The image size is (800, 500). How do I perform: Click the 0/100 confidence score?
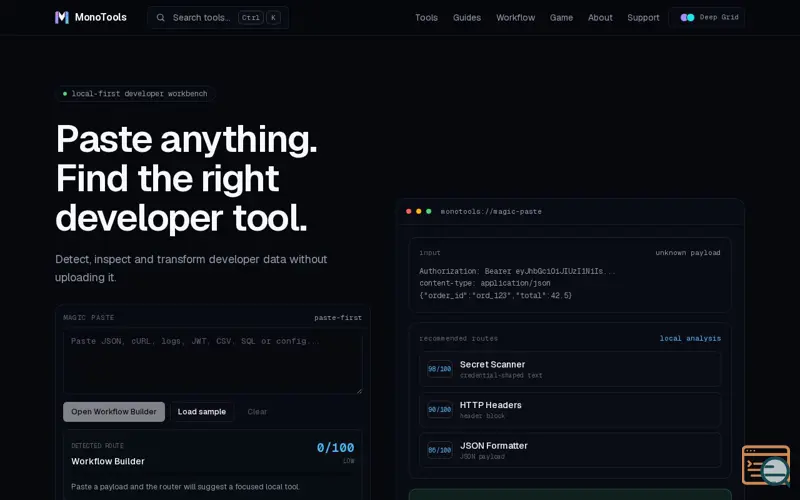coord(335,447)
